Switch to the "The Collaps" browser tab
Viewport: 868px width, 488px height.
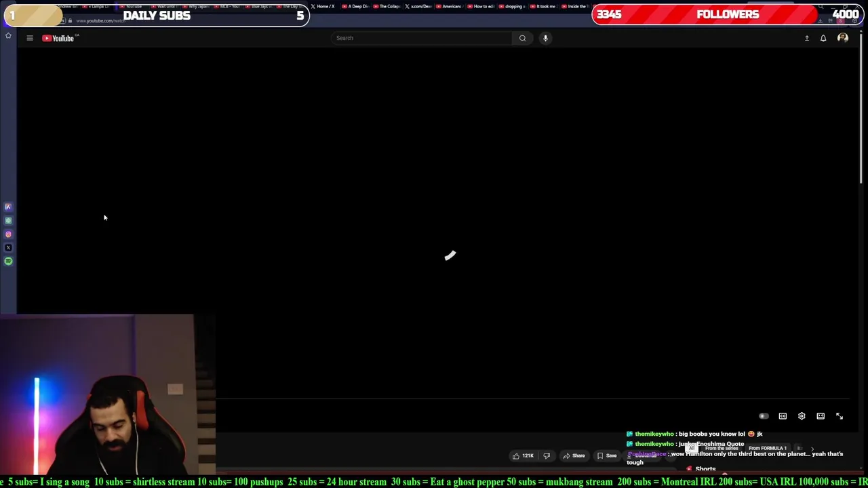387,6
